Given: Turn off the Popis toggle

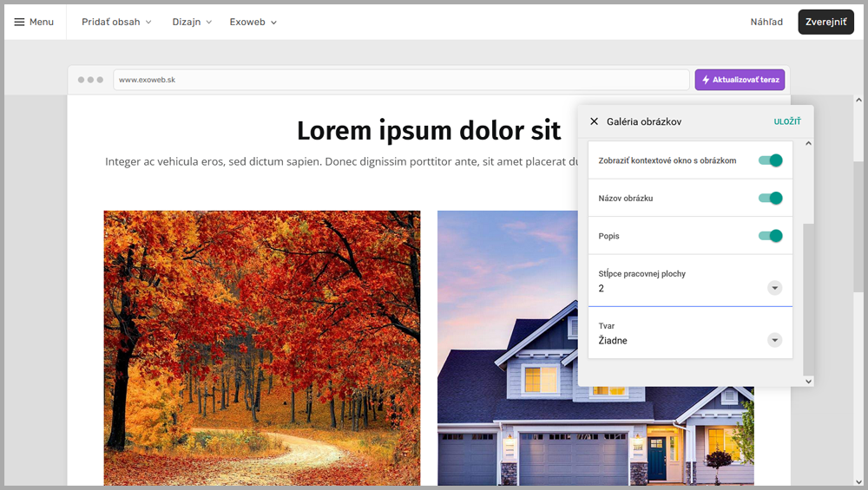Looking at the screenshot, I should 770,236.
